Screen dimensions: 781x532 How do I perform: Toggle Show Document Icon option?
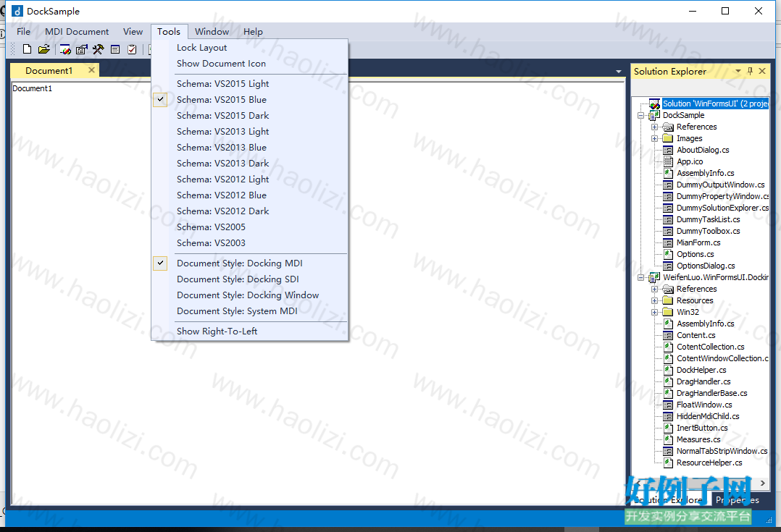pos(249,64)
